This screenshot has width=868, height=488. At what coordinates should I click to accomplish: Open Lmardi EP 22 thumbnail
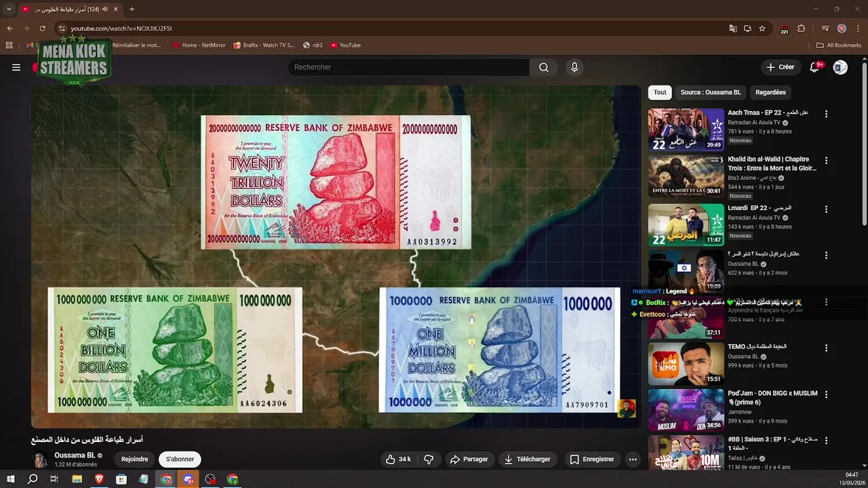(686, 224)
